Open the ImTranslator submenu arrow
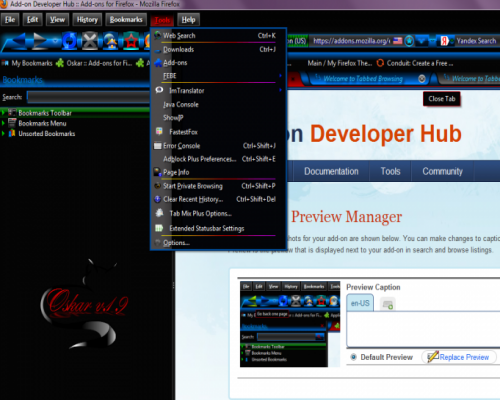This screenshot has height=400, width=500. (x=280, y=90)
